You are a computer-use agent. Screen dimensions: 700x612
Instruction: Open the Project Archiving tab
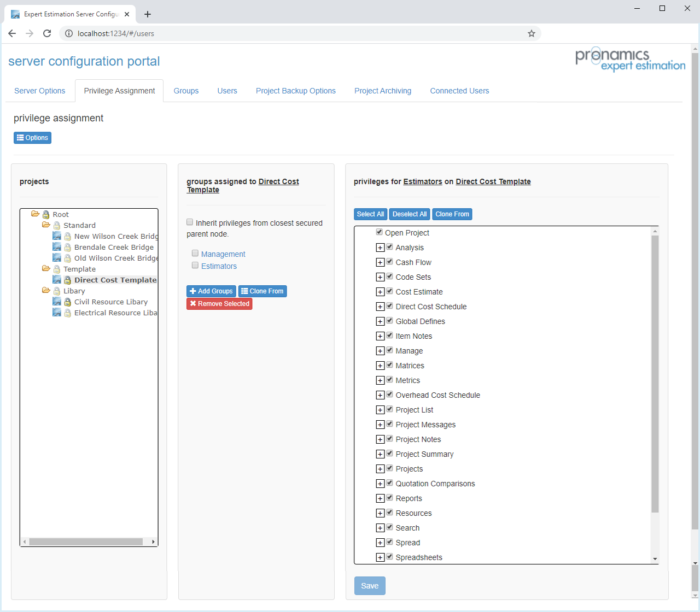[382, 91]
